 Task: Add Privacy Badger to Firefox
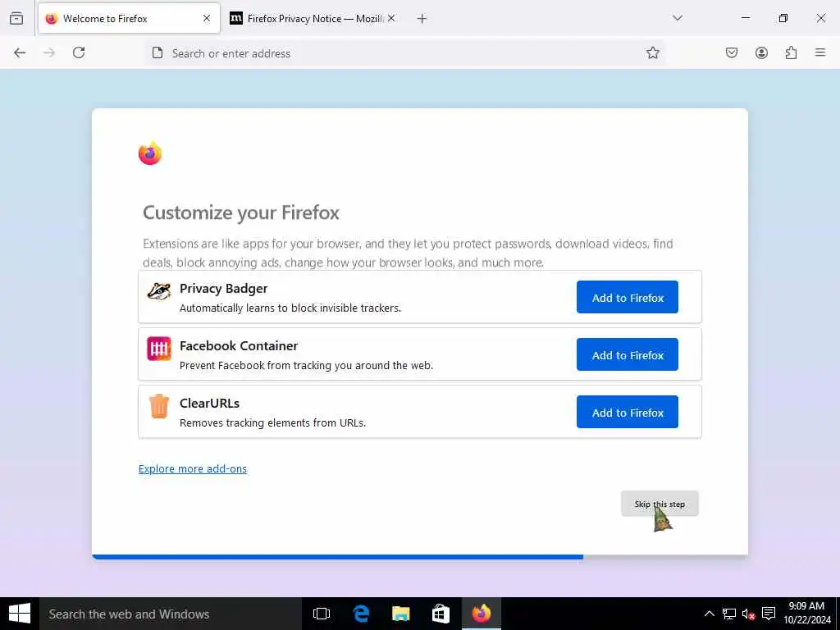tap(628, 297)
